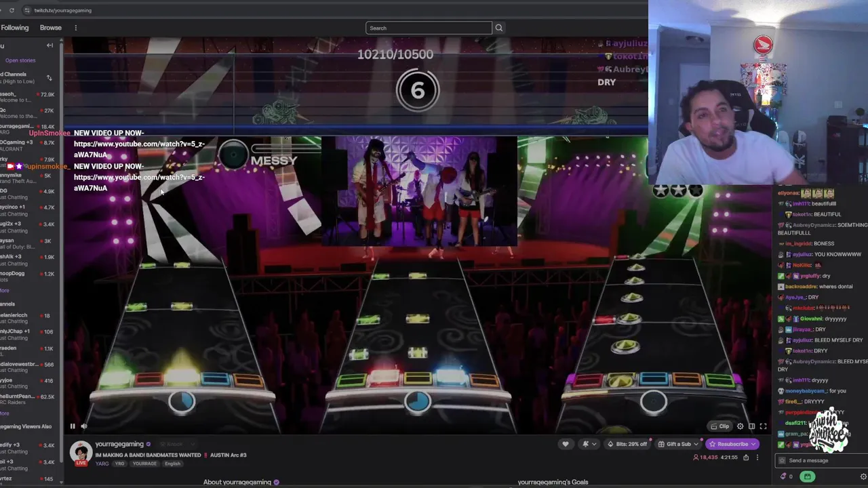Click the yourragegaming channel name link
The height and width of the screenshot is (488, 868).
tap(119, 444)
